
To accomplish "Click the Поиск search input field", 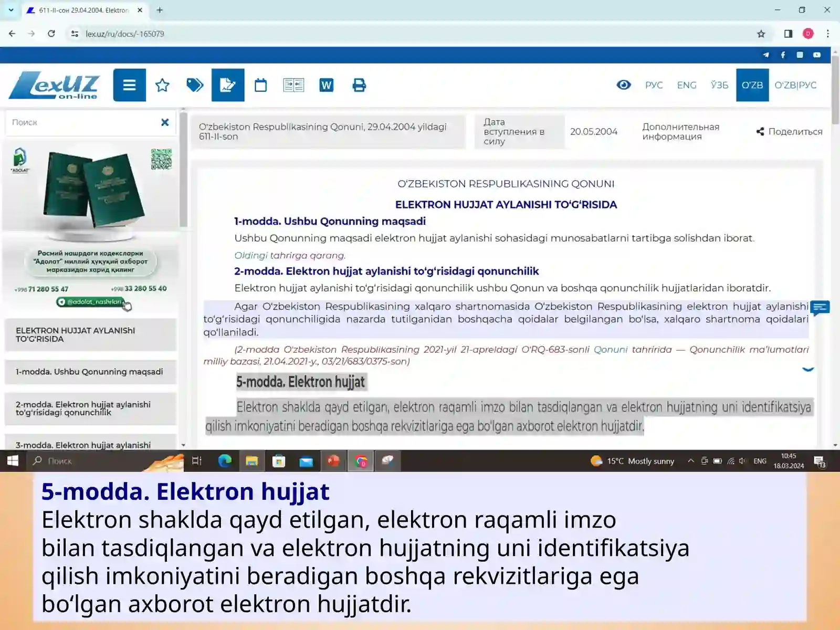I will [x=84, y=122].
